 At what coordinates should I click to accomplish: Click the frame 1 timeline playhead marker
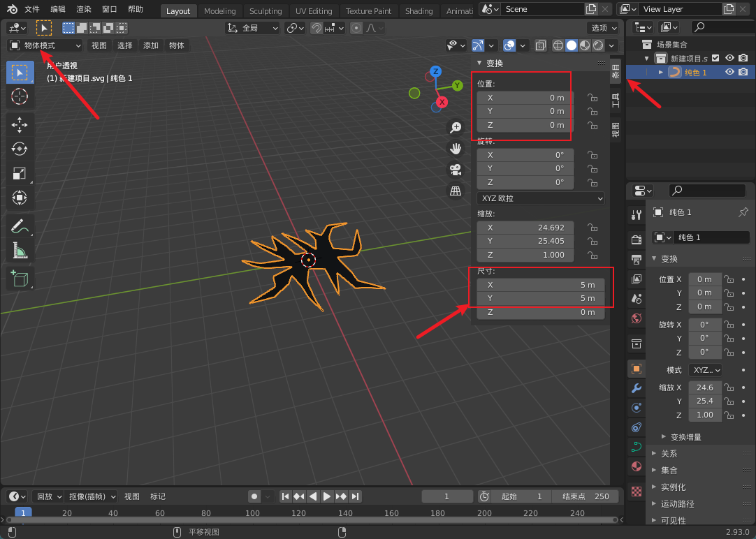(x=23, y=512)
